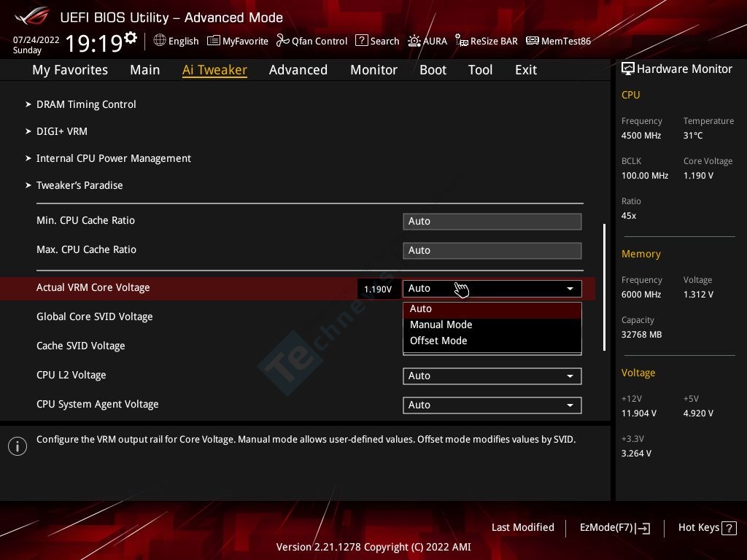Click the 07/24/2022 date text
This screenshot has height=560, width=747.
[x=36, y=40]
